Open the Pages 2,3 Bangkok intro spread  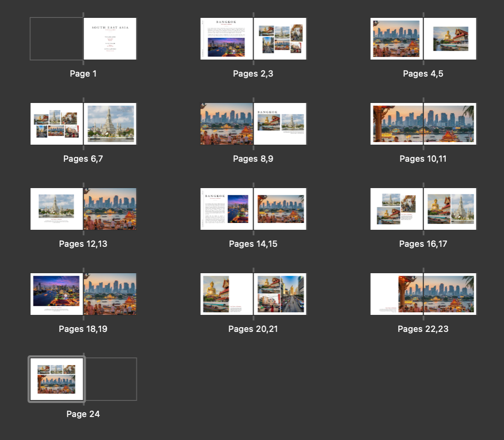click(253, 38)
